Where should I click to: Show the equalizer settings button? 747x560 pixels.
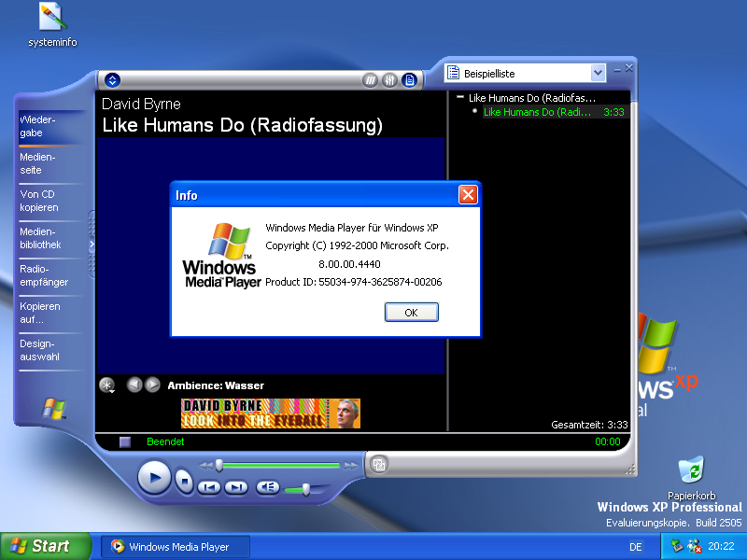(389, 80)
